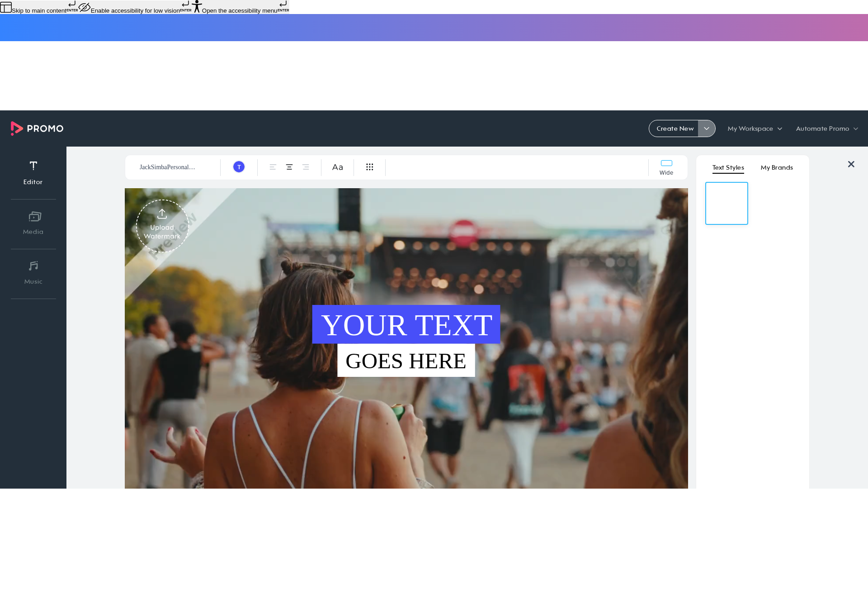Close the text styles panel
This screenshot has width=868, height=599.
point(851,164)
